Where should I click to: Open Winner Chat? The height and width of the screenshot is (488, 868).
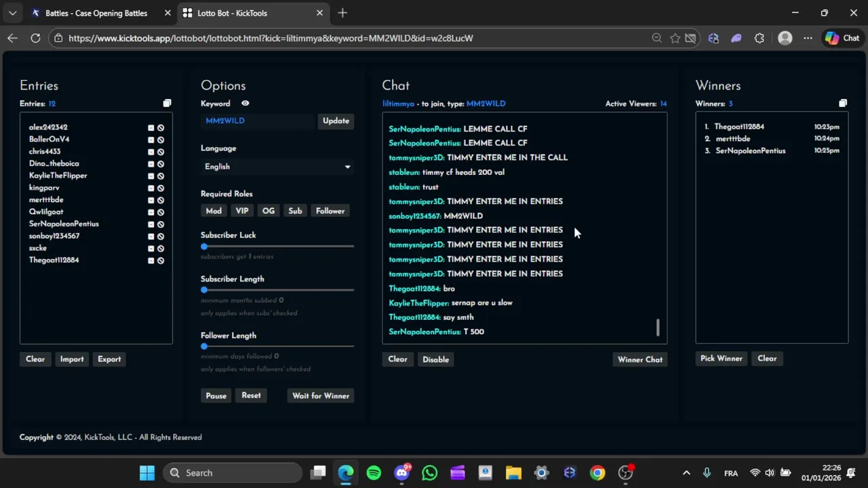click(640, 359)
